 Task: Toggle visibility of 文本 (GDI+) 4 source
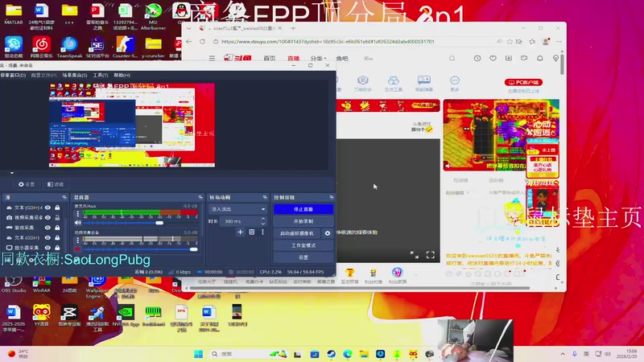pos(47,208)
